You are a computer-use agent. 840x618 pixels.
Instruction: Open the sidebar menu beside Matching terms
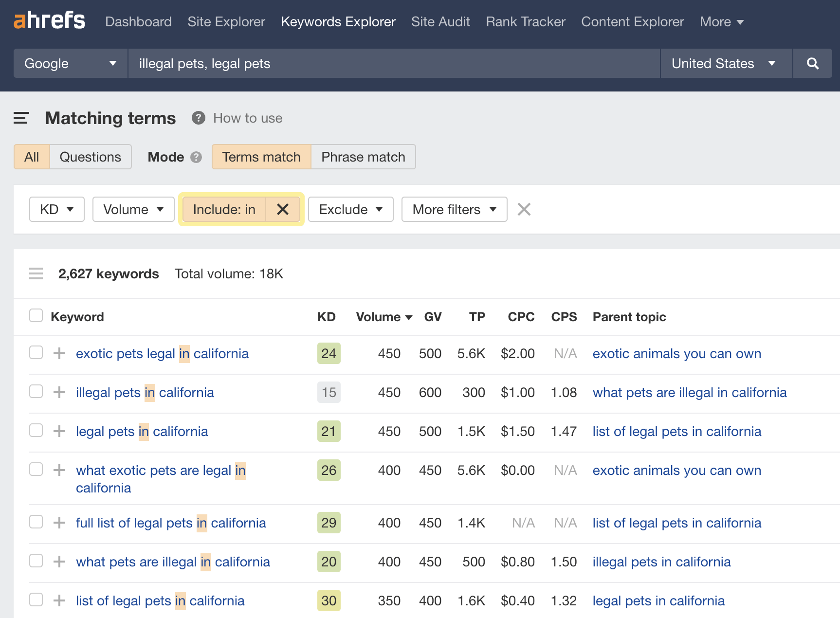[x=21, y=118]
